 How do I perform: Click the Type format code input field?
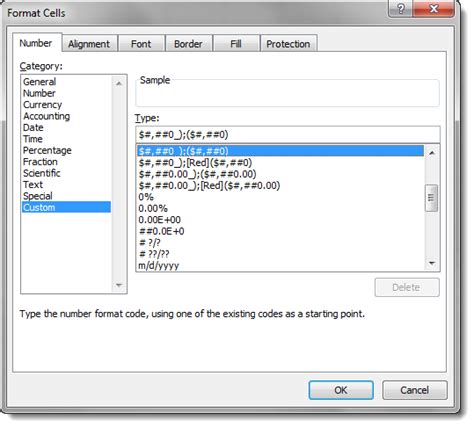(x=288, y=135)
